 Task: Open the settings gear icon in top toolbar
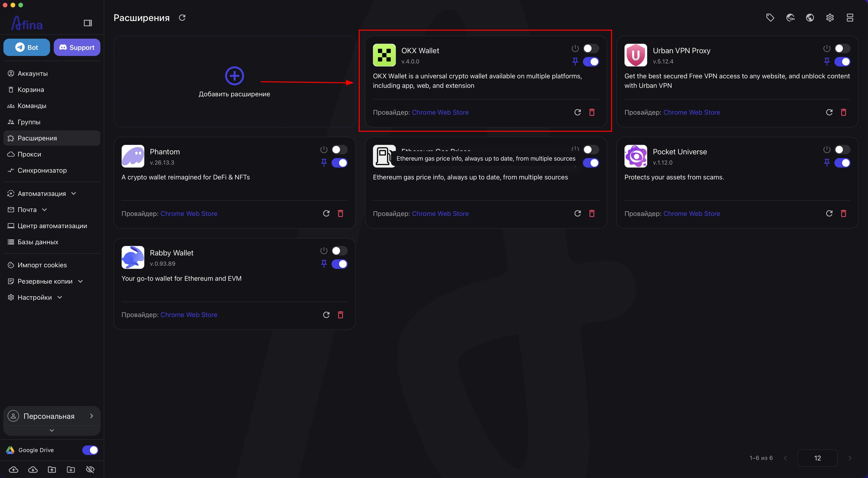pyautogui.click(x=830, y=18)
